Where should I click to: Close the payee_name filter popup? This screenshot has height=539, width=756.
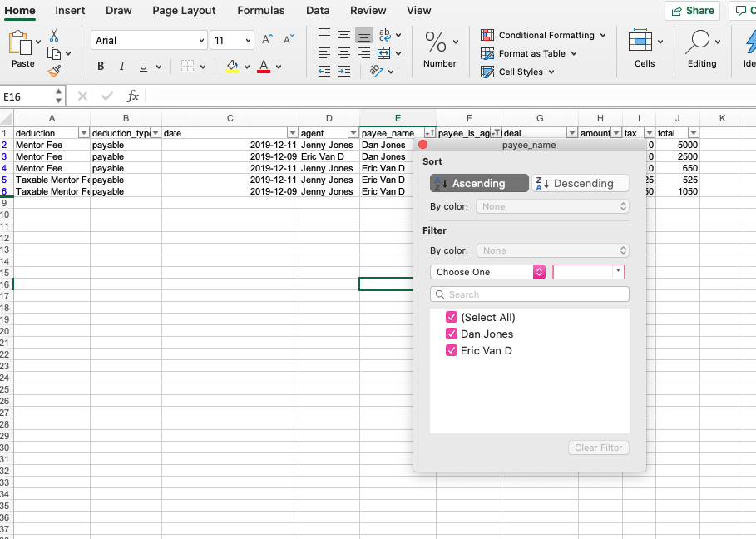click(422, 145)
